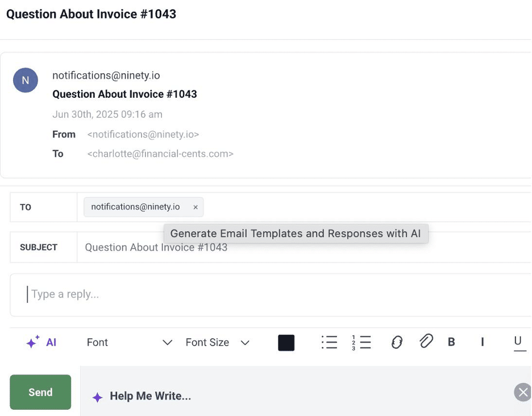Image resolution: width=532 pixels, height=416 pixels.
Task: Click the Help Me Write sparkle icon
Action: 97,397
